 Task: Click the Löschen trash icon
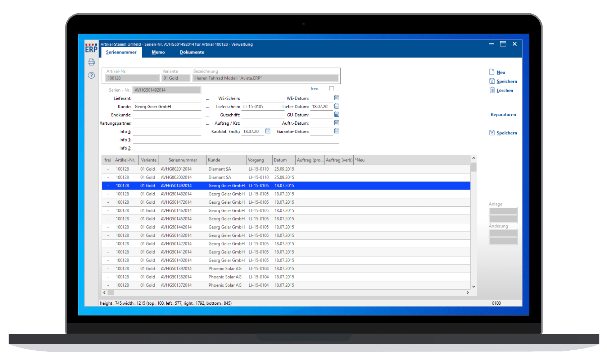(492, 90)
